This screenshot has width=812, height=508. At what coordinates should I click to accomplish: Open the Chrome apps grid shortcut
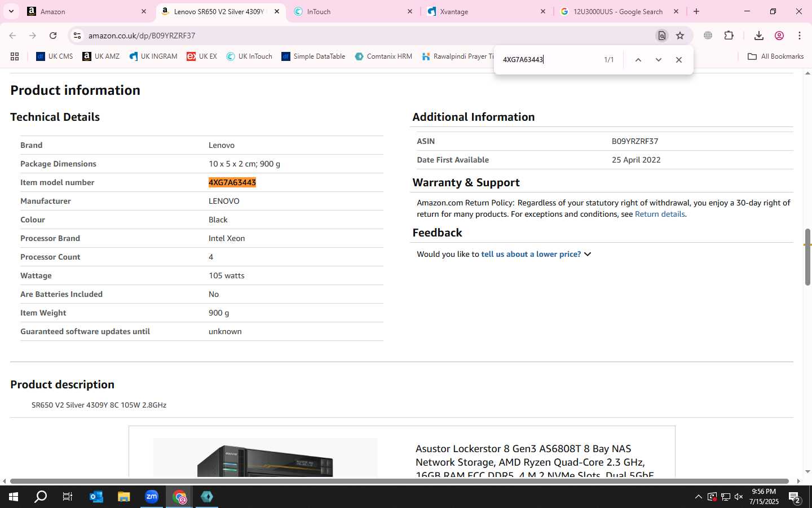15,56
